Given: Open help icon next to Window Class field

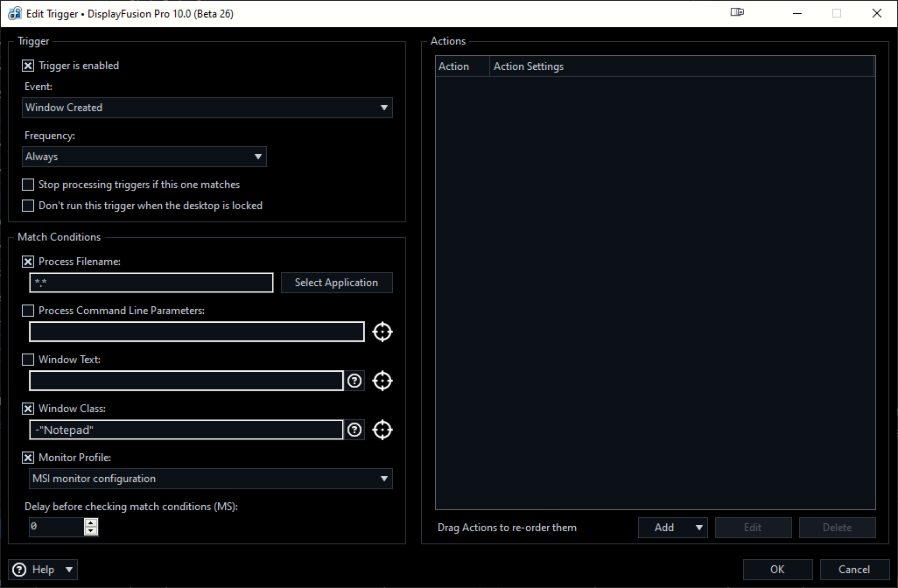Looking at the screenshot, I should click(x=354, y=430).
